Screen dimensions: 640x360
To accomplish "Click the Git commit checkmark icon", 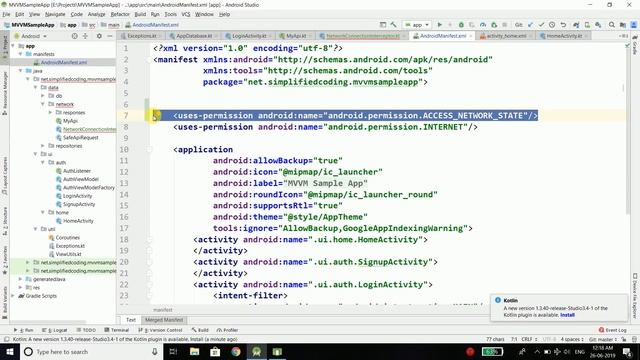I will (x=541, y=25).
